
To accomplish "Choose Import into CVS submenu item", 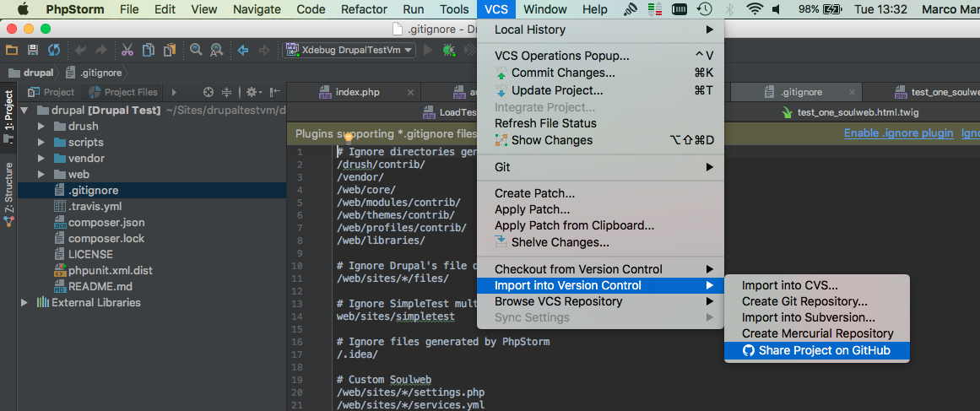I will pyautogui.click(x=816, y=285).
